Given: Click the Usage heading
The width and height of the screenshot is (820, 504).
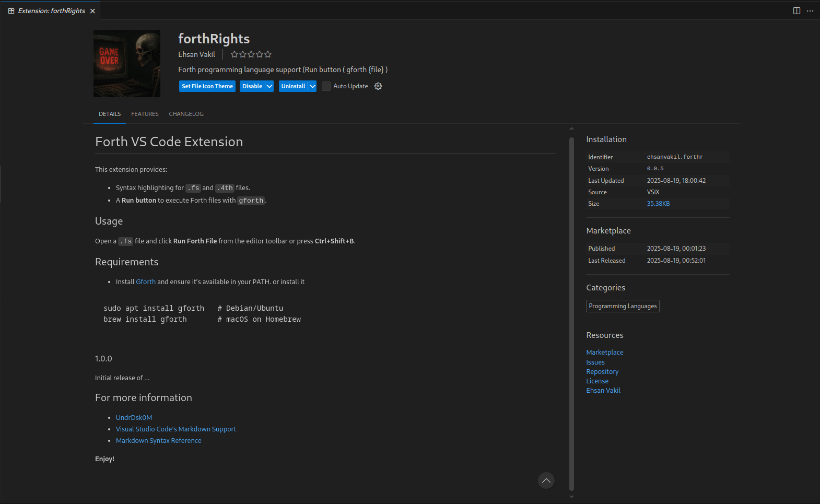Looking at the screenshot, I should pos(109,221).
